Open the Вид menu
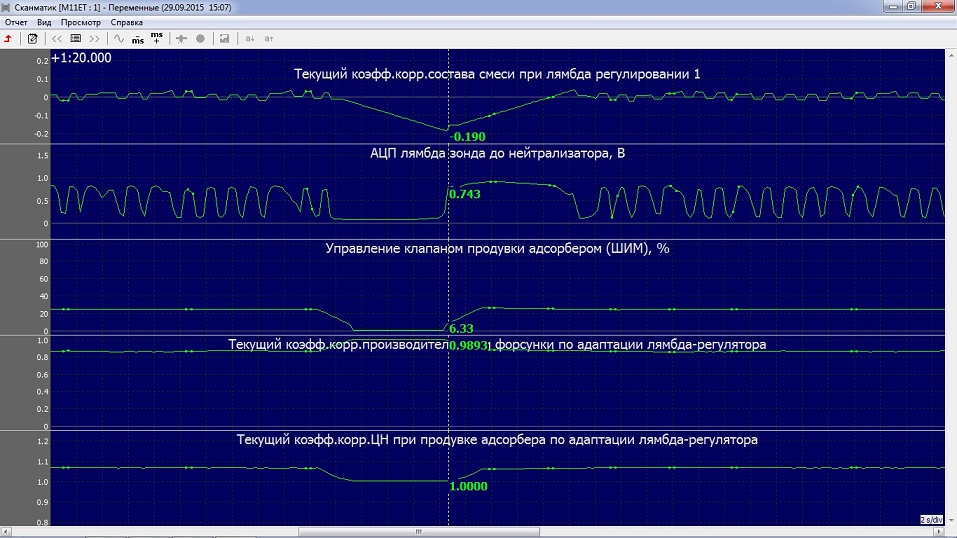Screen dimensions: 957x538 44,22
